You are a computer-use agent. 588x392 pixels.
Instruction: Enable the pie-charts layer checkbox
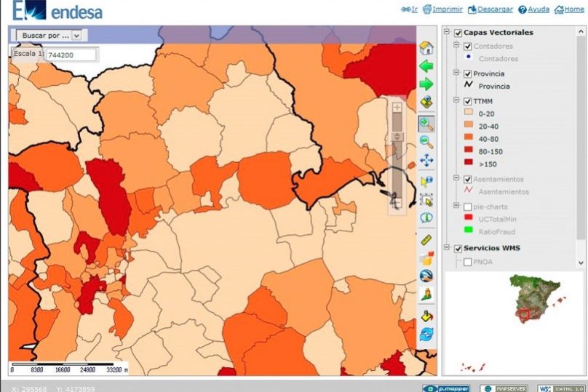(x=468, y=207)
